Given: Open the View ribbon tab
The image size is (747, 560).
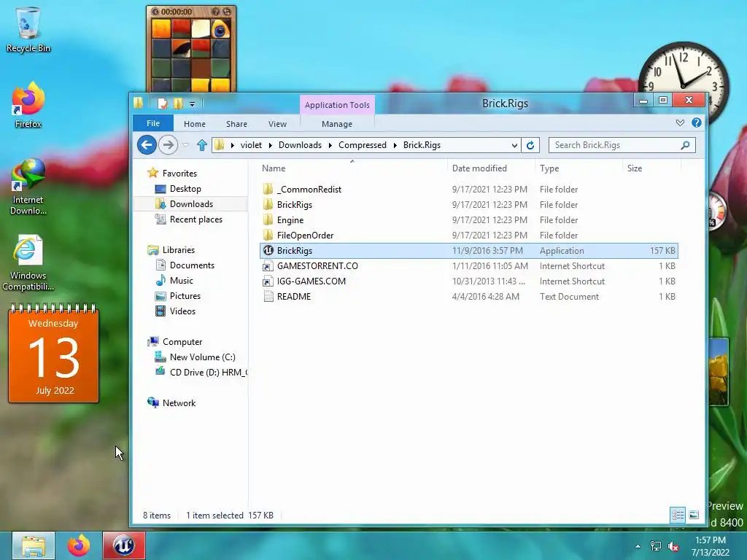Looking at the screenshot, I should [x=277, y=124].
